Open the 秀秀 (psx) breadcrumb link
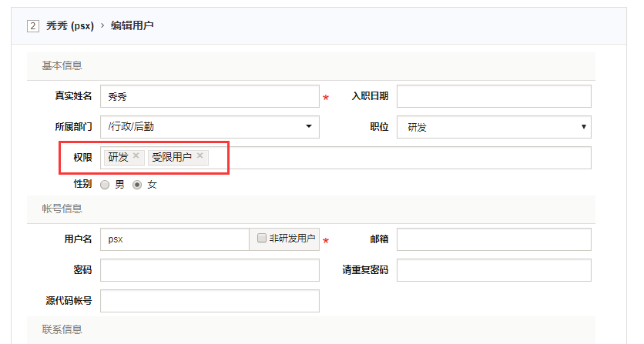Image resolution: width=644 pixels, height=344 pixels. pos(69,26)
